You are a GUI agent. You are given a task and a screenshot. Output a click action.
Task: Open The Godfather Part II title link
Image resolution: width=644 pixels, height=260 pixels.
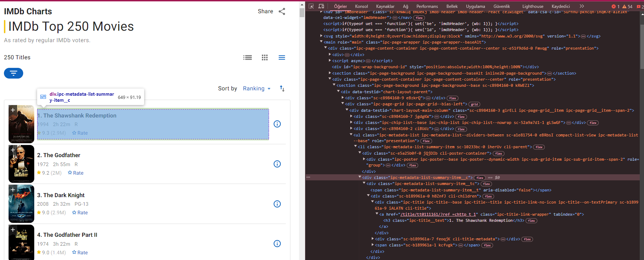coord(67,235)
